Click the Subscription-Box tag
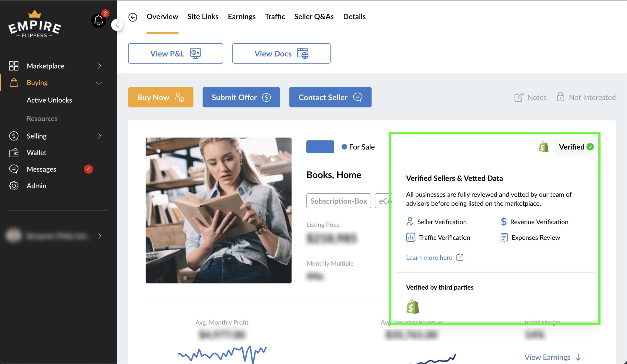The width and height of the screenshot is (627, 364). [338, 201]
